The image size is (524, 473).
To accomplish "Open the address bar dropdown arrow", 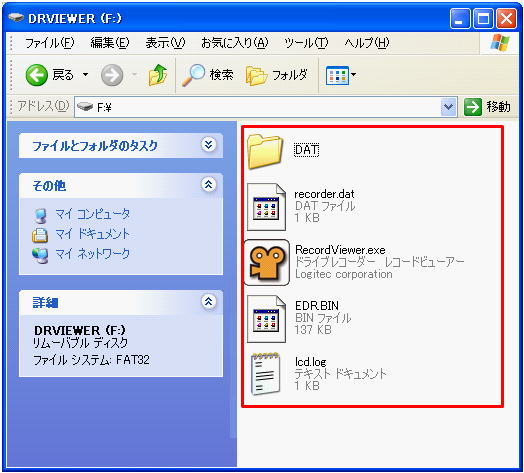I will pos(448,107).
